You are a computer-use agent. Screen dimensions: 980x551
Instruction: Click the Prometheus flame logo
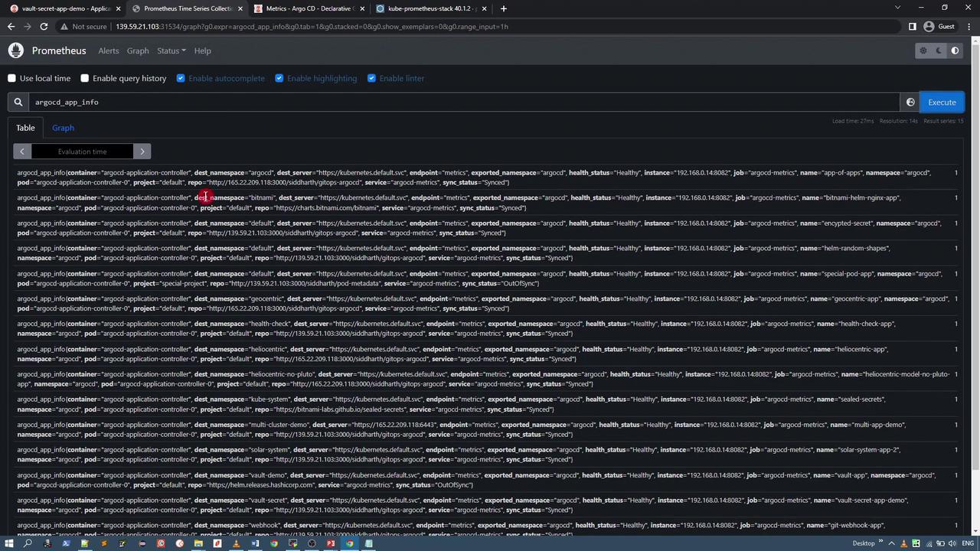[16, 51]
